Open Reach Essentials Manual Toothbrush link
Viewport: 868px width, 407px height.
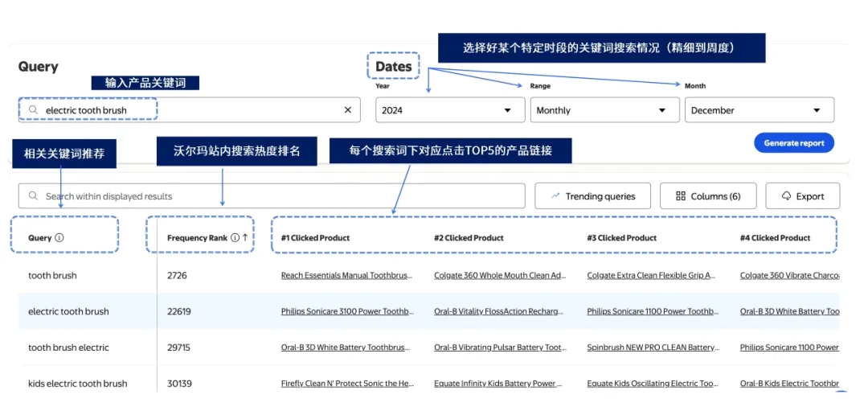click(x=348, y=275)
